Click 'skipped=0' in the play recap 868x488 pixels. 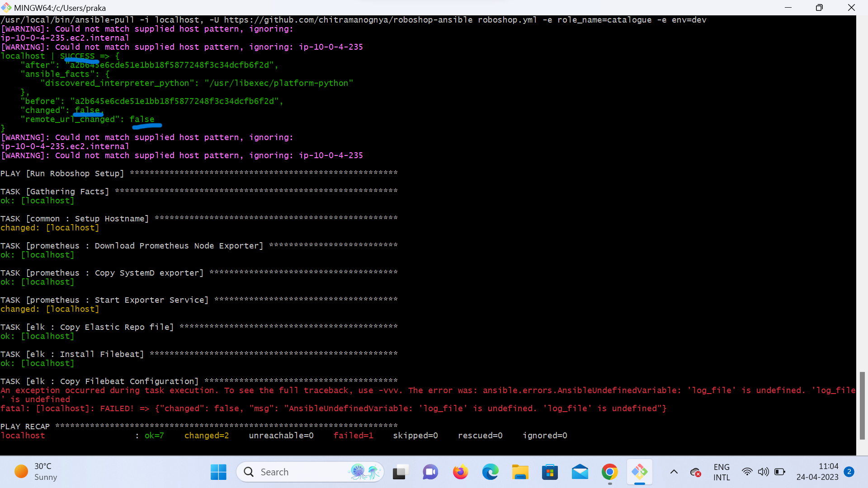coord(415,436)
